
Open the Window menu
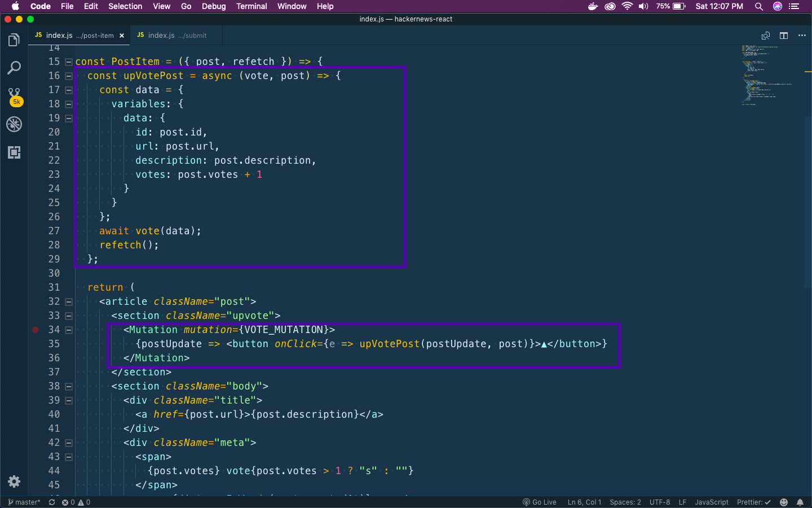tap(292, 6)
